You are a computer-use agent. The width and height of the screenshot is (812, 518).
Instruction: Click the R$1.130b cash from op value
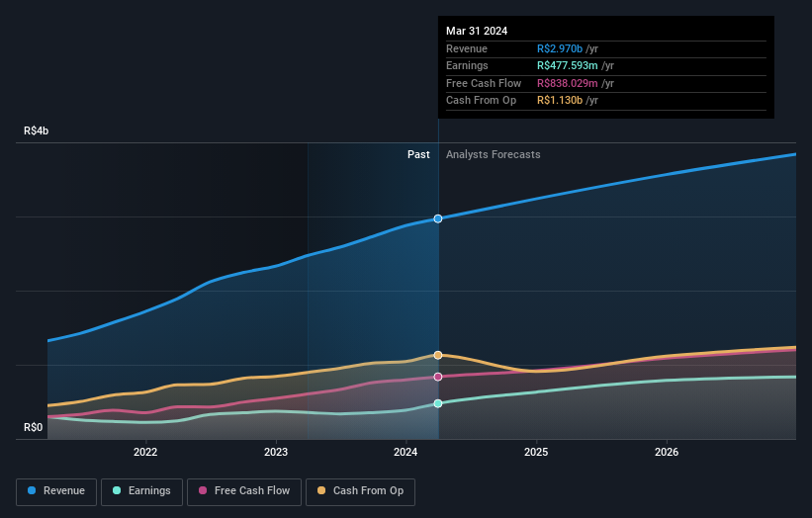[x=560, y=101]
